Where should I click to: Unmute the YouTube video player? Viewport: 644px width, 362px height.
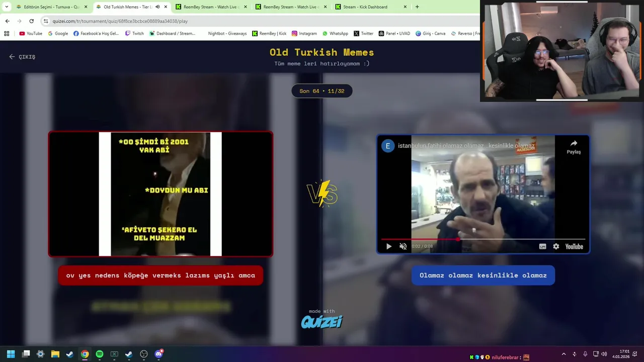click(403, 246)
